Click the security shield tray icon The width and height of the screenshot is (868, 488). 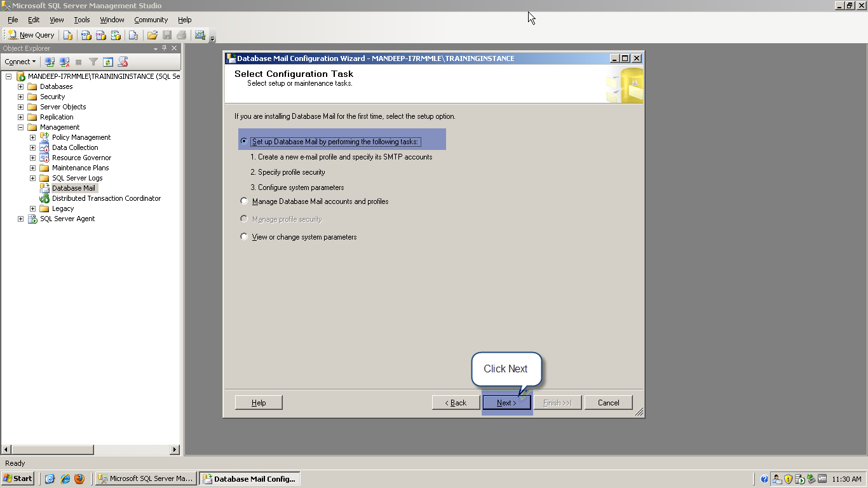[789, 479]
